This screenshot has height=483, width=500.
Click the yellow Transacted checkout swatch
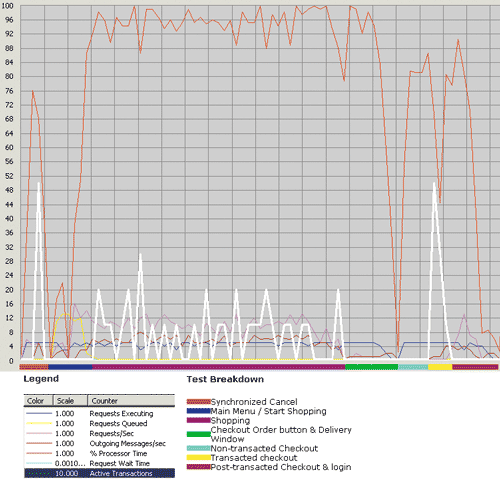[198, 458]
